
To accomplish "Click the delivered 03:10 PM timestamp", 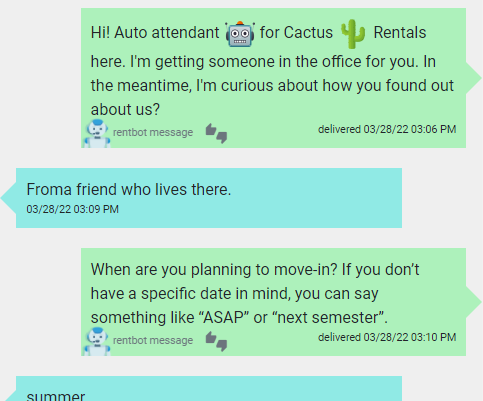I will tap(387, 337).
